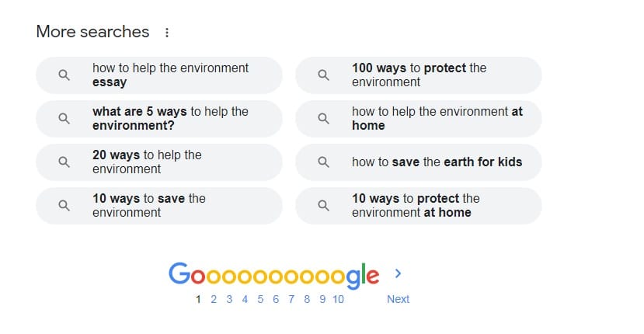Click search icon beside 'how to help the environment essay'
Screen dimensions: 644x334
coord(64,75)
